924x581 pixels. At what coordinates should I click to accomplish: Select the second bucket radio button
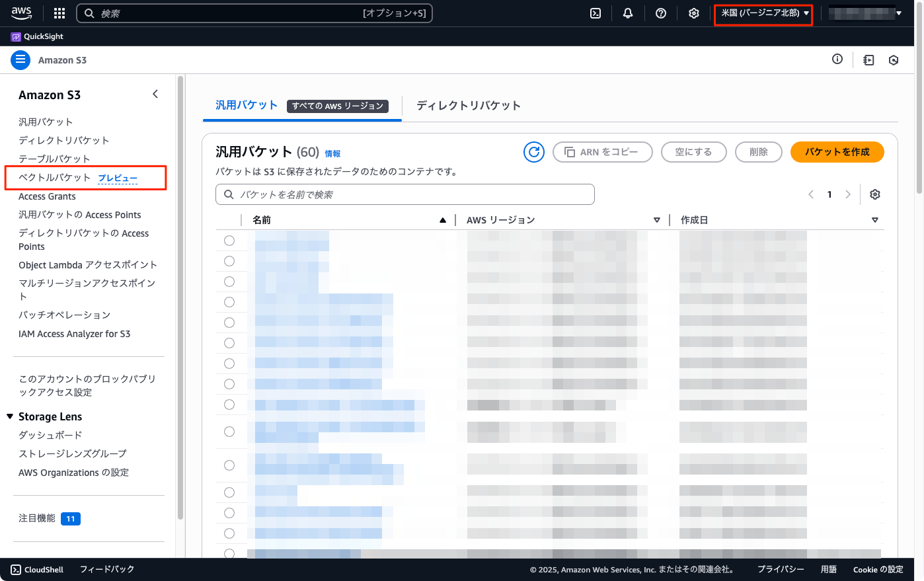[x=229, y=261]
